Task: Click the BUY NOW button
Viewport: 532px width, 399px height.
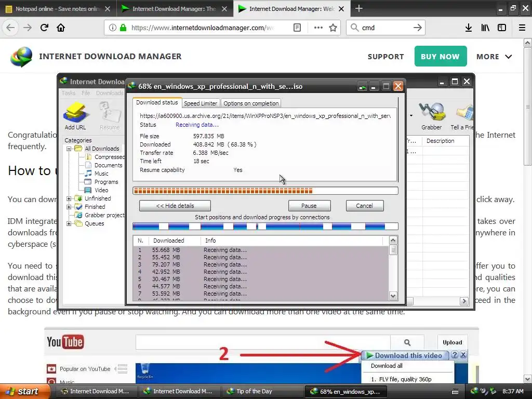Action: point(441,56)
